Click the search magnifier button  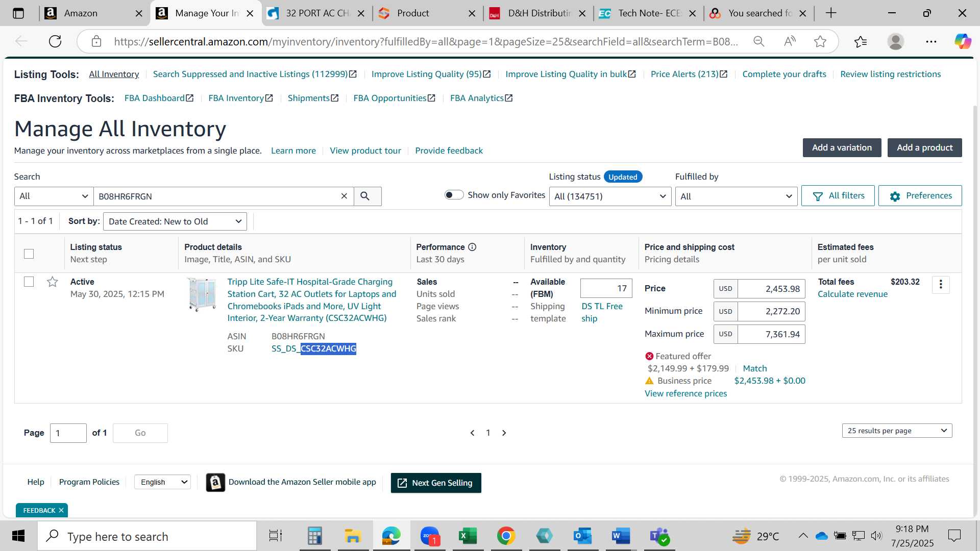(367, 196)
